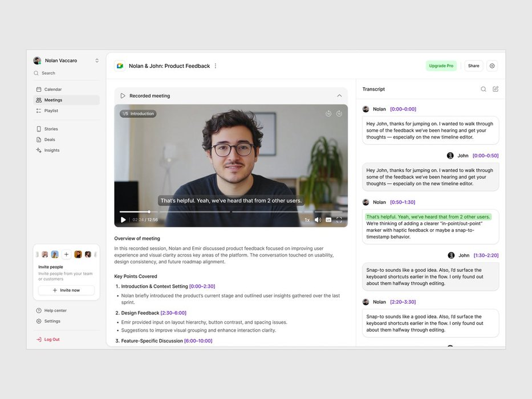The width and height of the screenshot is (532, 399).
Task: Jump to Nolan's [0:00–0:00] timestamp
Action: [x=403, y=109]
